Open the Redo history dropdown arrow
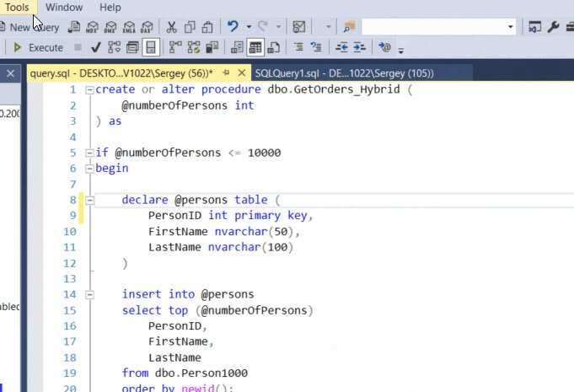 [x=279, y=27]
